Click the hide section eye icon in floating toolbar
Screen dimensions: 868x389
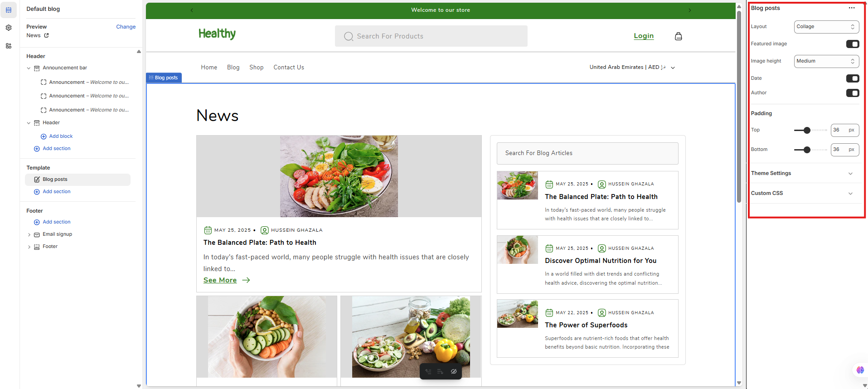(453, 371)
